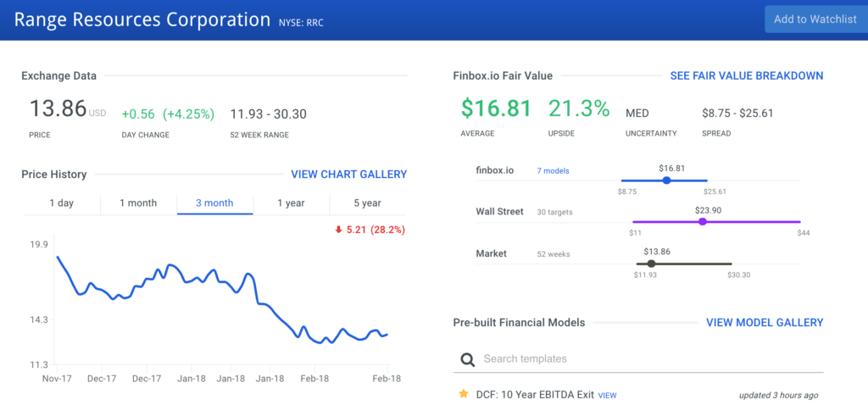The width and height of the screenshot is (868, 405).
Task: Open VIEW link for DCF 10 Year model
Action: coord(607,396)
